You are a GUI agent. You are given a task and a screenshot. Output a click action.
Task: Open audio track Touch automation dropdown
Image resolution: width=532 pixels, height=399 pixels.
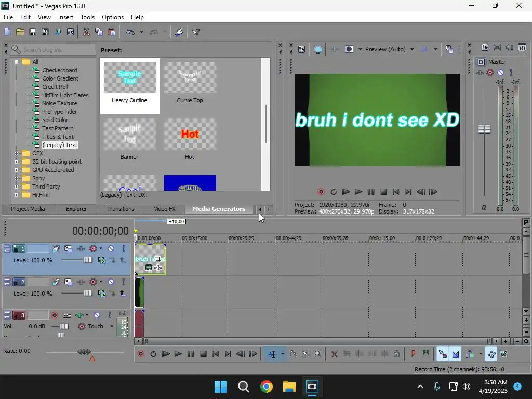[112, 326]
